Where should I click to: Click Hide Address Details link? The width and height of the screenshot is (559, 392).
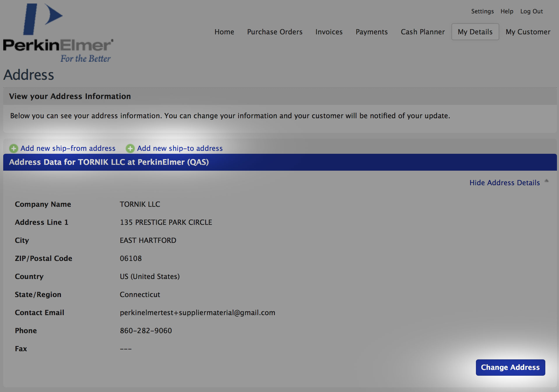[504, 183]
